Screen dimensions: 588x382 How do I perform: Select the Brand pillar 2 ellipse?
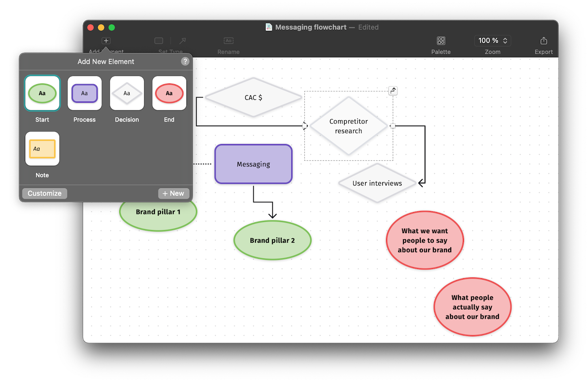(x=272, y=240)
